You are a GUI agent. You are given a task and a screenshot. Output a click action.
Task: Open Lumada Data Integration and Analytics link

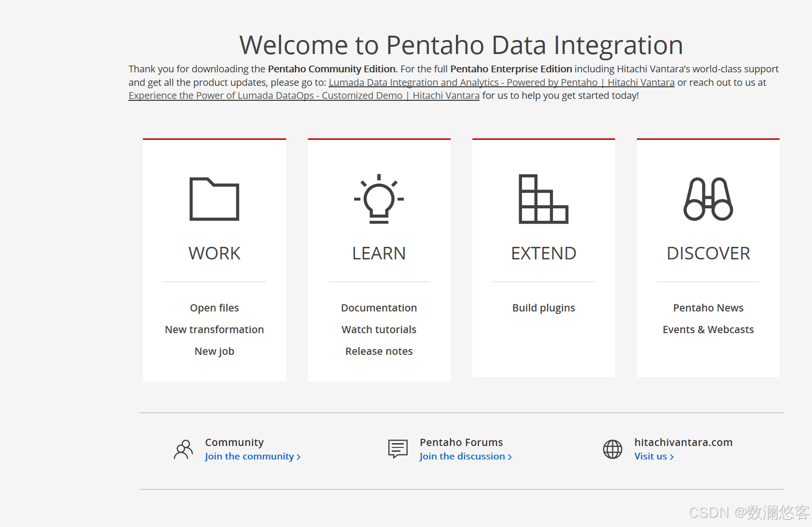point(501,82)
